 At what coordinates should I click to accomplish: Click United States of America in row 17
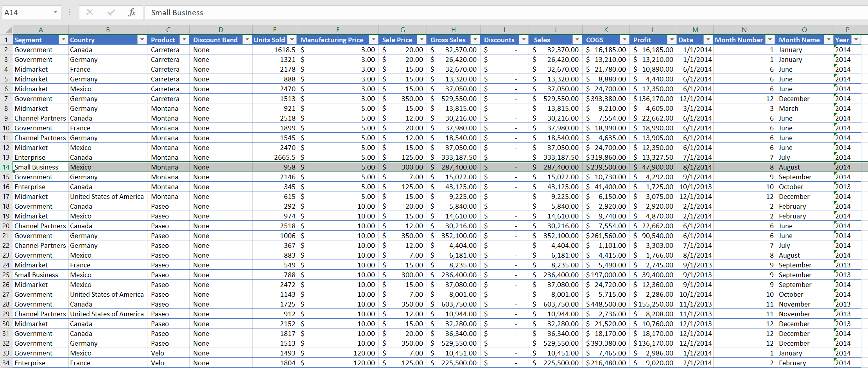click(x=107, y=197)
